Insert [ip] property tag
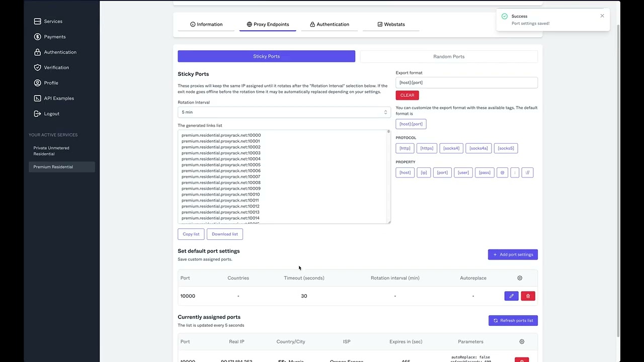Image resolution: width=644 pixels, height=362 pixels. coord(424,172)
